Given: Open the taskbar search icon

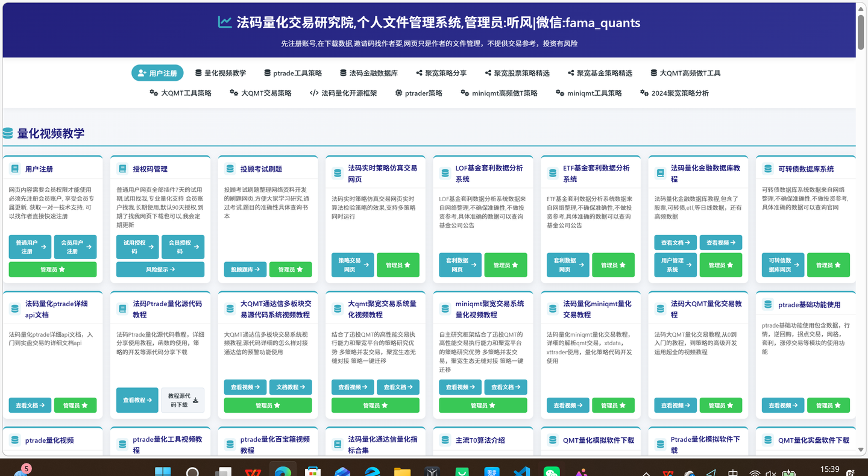Looking at the screenshot, I should (x=192, y=473).
